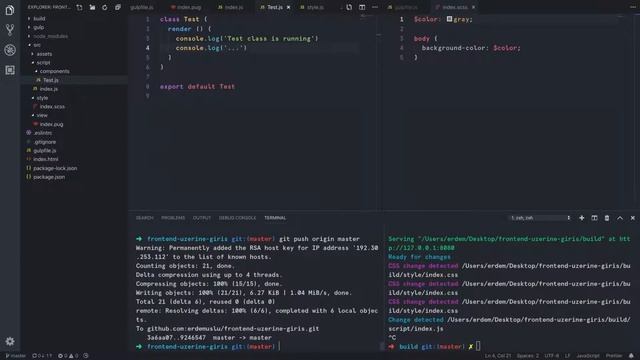Viewport: 640px width, 360px height.
Task: Open index.scss in the Explorer tree
Action: point(52,107)
